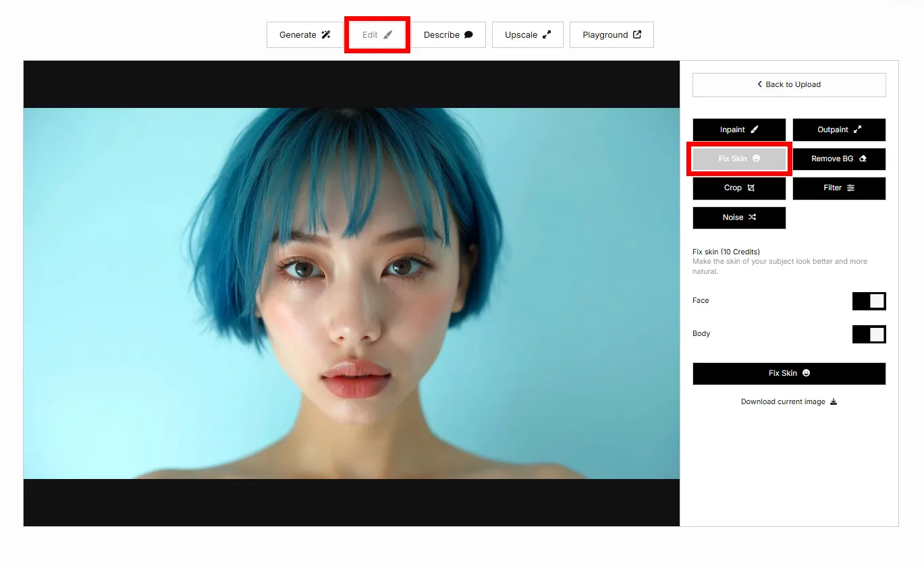Select the Noise tool
Image resolution: width=924 pixels, height=562 pixels.
point(738,217)
